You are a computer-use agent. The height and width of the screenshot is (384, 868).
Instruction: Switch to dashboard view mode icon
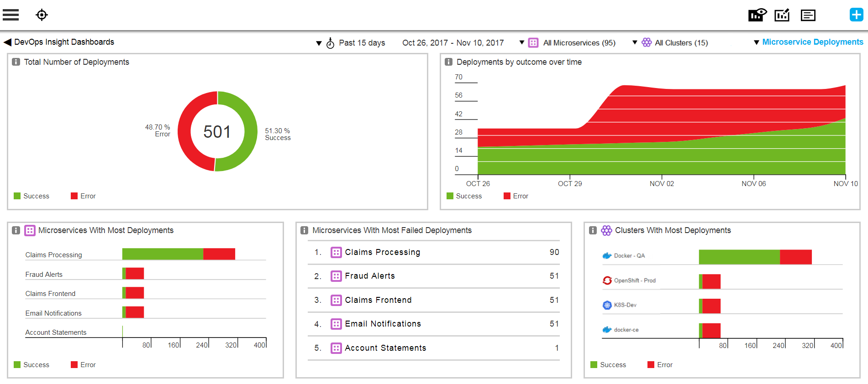(x=757, y=15)
